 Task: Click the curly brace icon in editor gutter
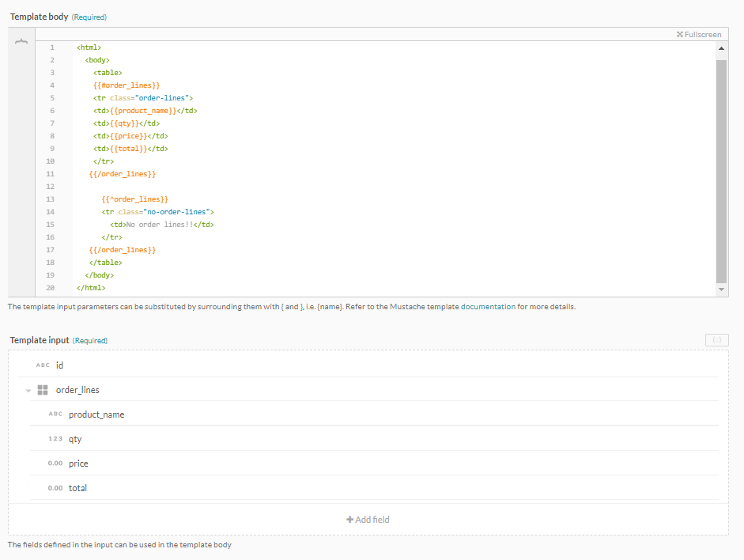tap(21, 40)
